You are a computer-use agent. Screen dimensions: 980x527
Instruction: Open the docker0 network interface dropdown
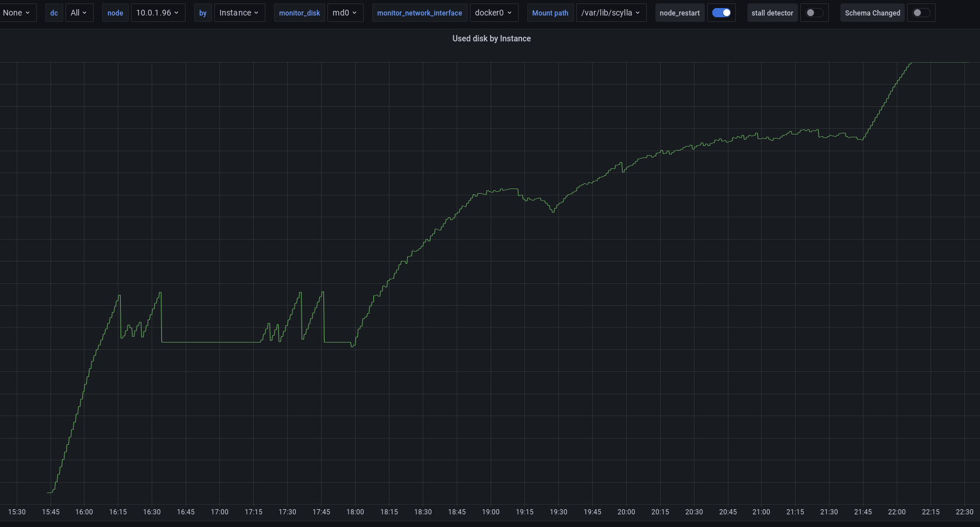point(494,13)
